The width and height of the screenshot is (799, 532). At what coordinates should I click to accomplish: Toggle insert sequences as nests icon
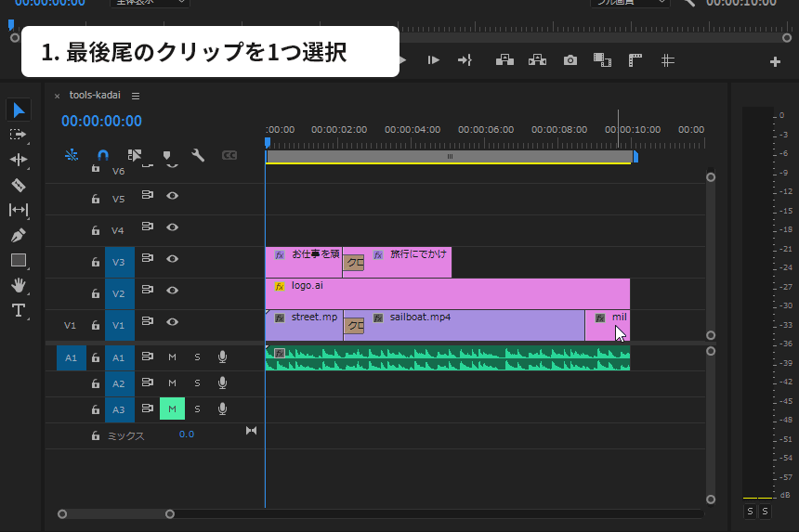coord(72,155)
